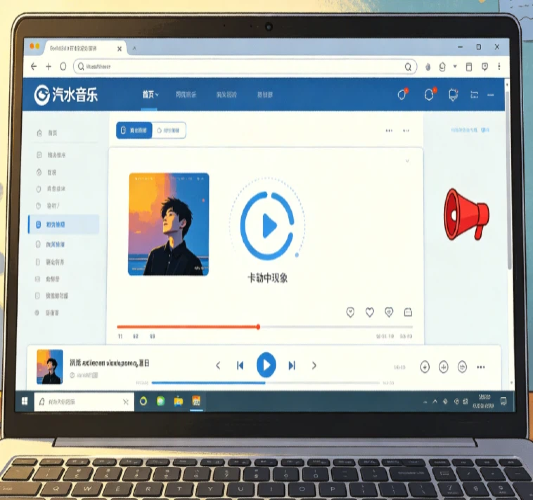Screen dimensions: 533x500
Task: Close the open browser tab
Action: tap(119, 49)
